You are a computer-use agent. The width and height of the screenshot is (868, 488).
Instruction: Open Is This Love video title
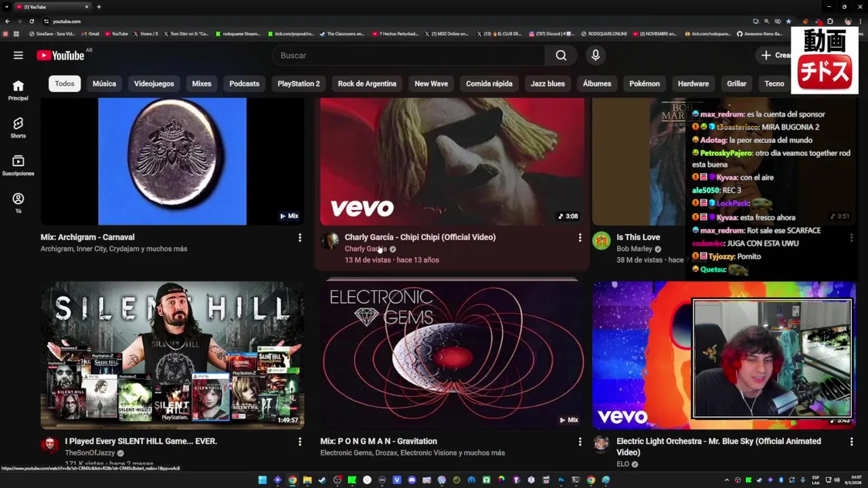pos(638,237)
